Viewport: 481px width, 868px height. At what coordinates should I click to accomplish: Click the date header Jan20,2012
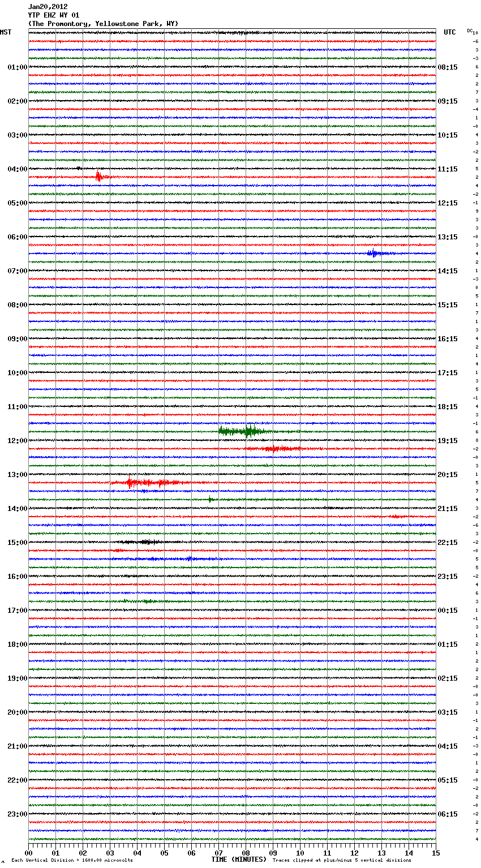48,7
